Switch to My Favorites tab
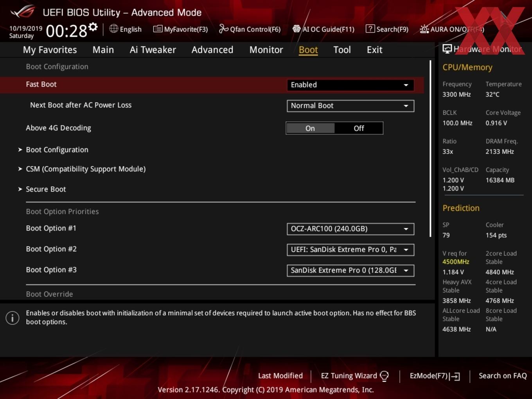The image size is (532, 399). coord(50,50)
